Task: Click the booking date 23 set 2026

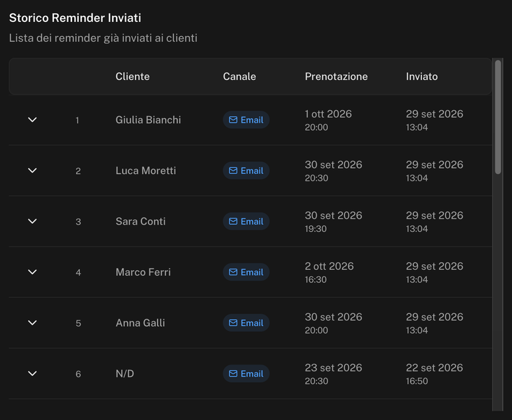Action: [333, 368]
